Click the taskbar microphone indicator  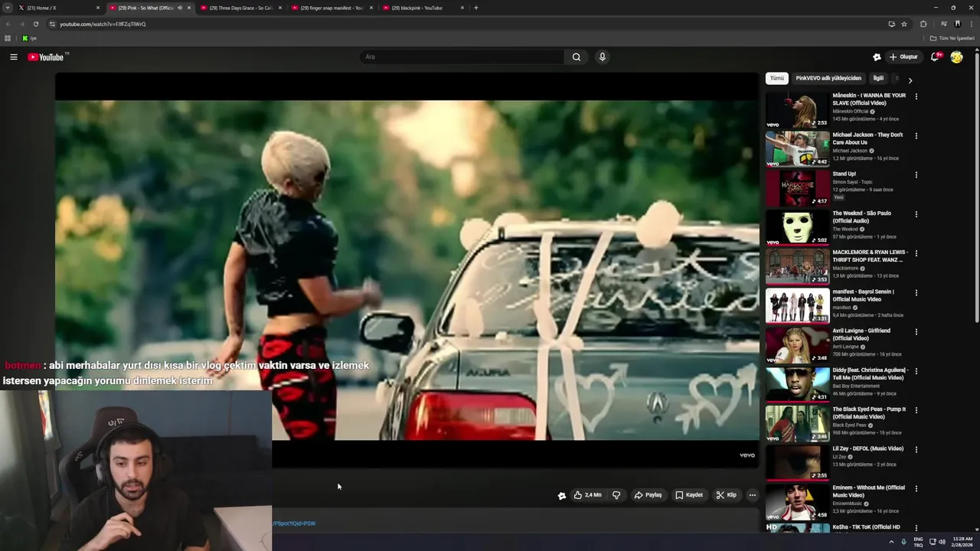(904, 542)
